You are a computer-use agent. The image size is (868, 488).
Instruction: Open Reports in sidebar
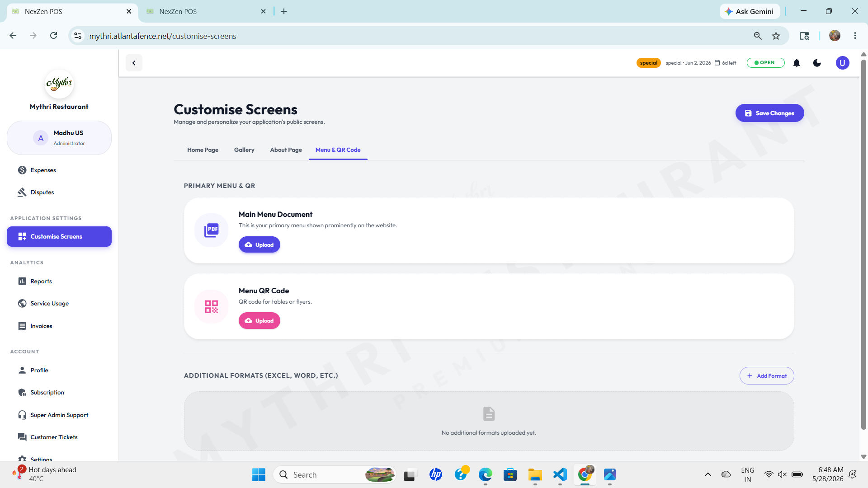tap(59, 282)
